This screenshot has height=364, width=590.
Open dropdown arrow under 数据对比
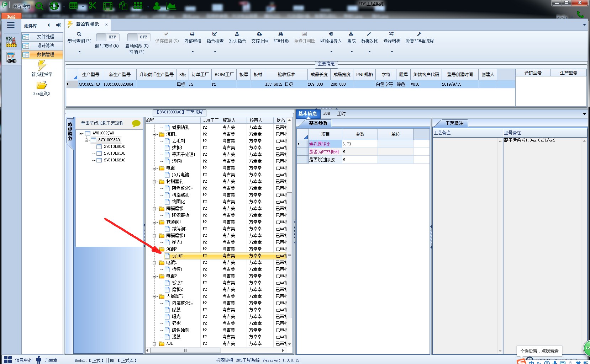369,52
